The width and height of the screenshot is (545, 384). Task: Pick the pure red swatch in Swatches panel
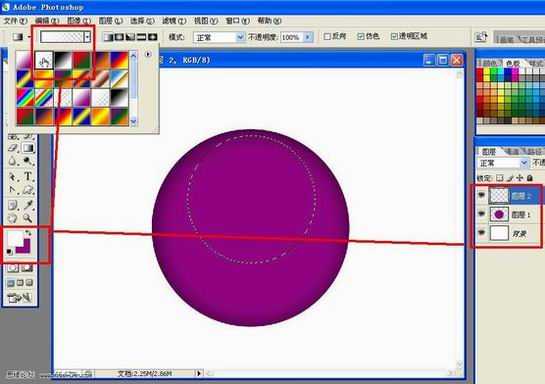[x=480, y=72]
